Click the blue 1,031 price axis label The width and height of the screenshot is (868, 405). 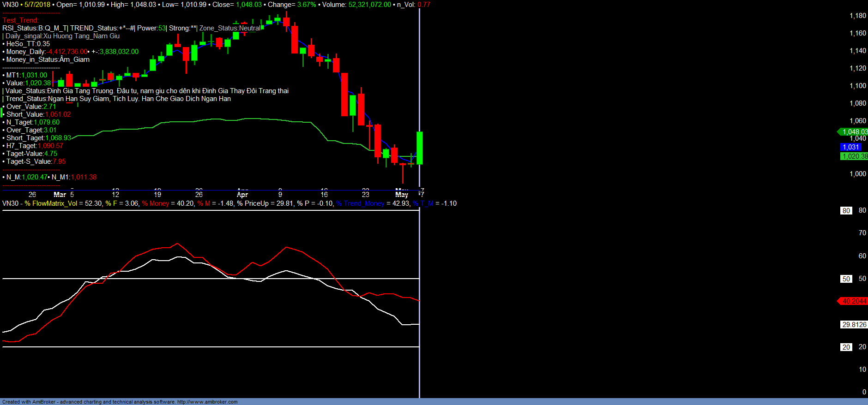(x=851, y=147)
